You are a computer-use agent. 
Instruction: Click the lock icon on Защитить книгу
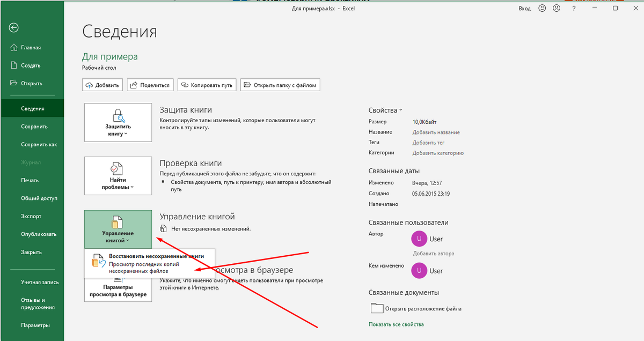[118, 115]
